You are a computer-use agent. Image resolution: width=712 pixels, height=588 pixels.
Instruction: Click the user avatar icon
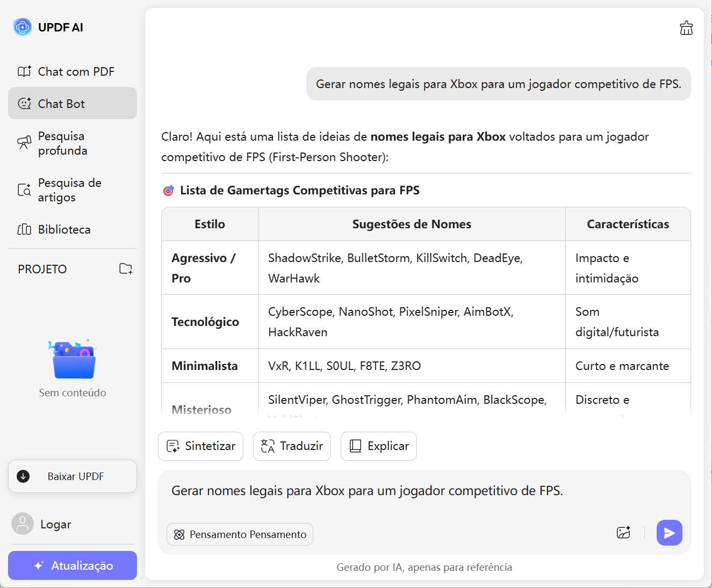tap(23, 524)
